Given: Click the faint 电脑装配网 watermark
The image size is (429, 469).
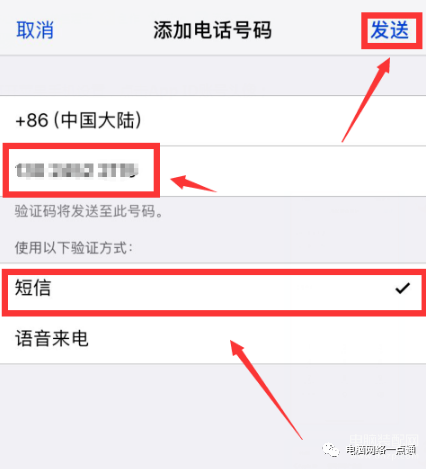Looking at the screenshot, I should tap(383, 439).
